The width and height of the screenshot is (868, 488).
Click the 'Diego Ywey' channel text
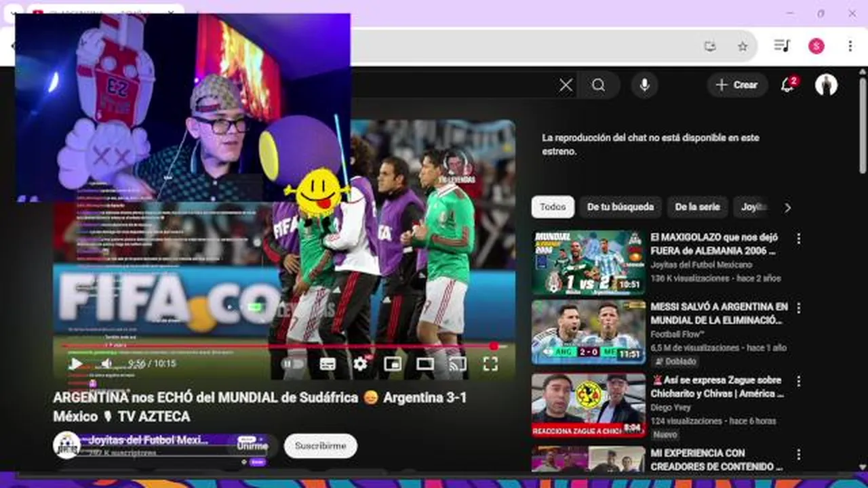click(x=671, y=407)
